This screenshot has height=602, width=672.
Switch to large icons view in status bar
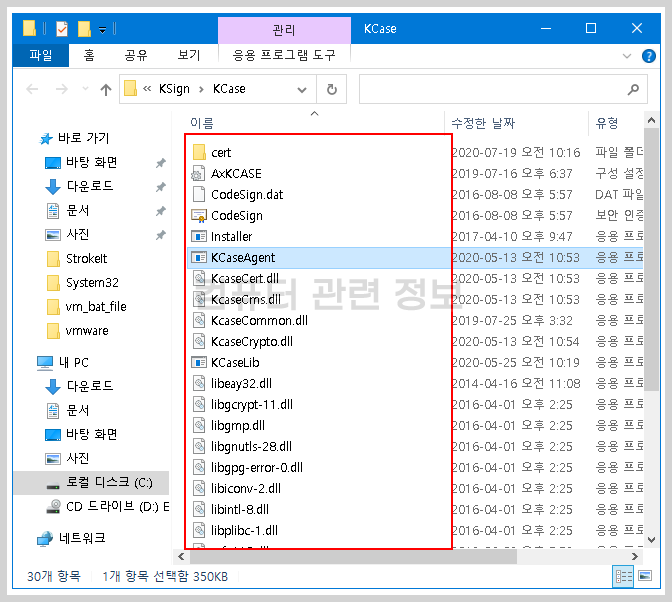pyautogui.click(x=645, y=576)
